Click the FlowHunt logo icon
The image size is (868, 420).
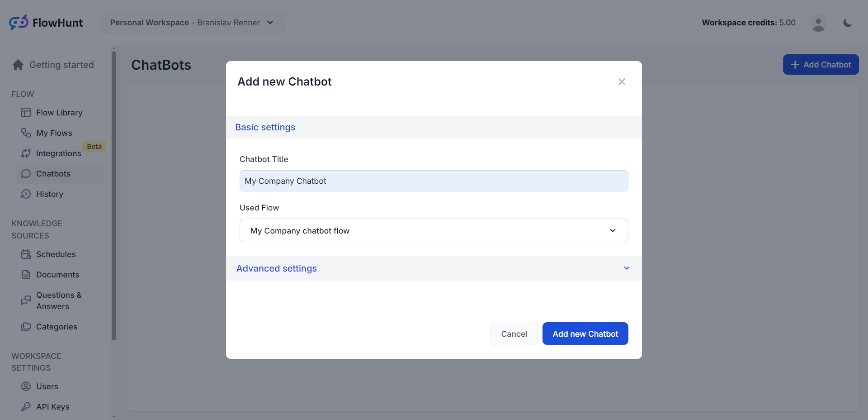pos(19,23)
